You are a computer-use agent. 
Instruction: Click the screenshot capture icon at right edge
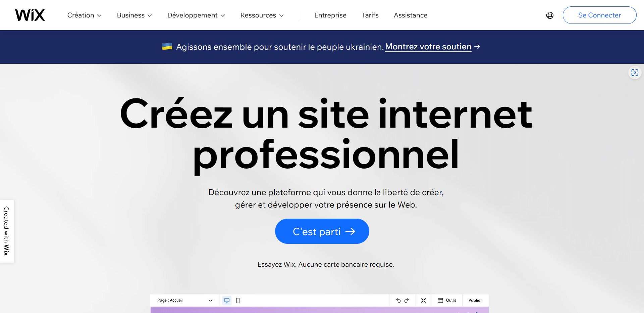pyautogui.click(x=635, y=73)
